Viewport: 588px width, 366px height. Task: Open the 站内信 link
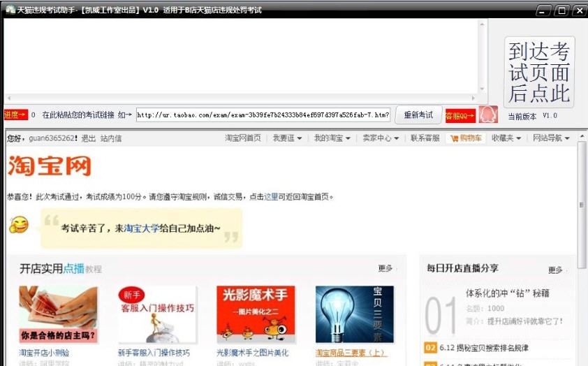click(x=111, y=138)
